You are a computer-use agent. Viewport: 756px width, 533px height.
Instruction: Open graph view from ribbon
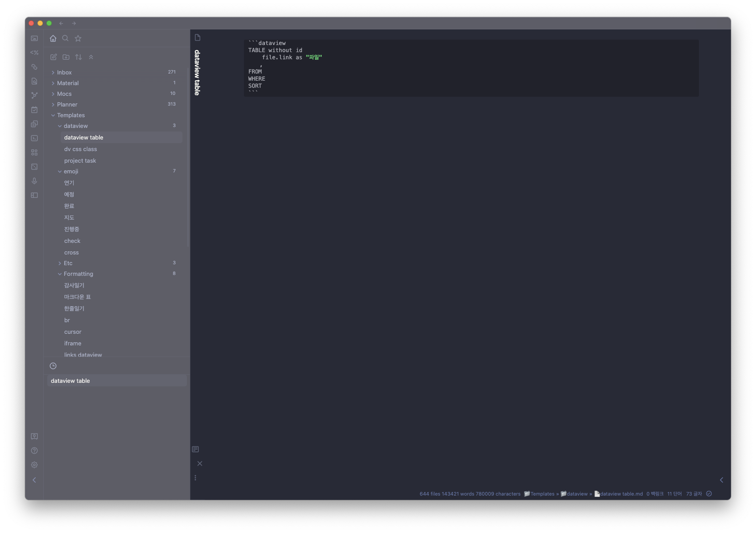tap(34, 95)
